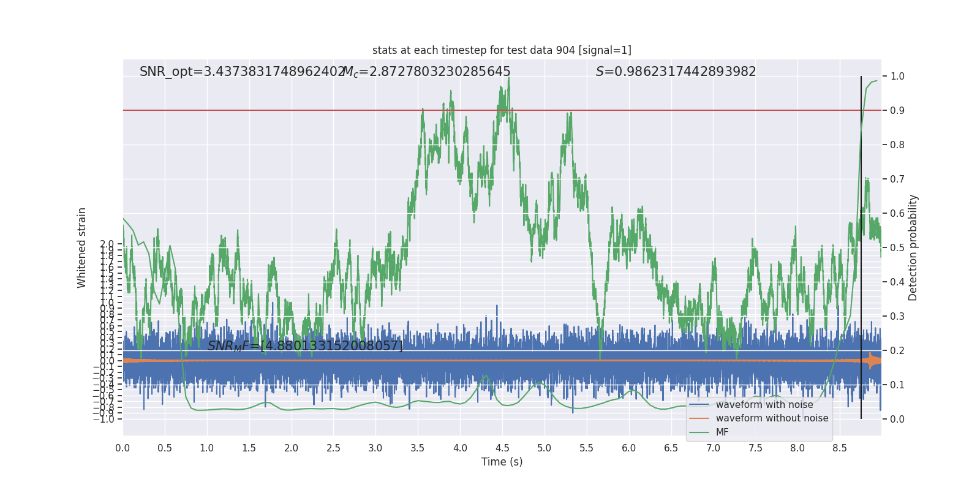Screen dimensions: 980x490
Task: Select the "Whitened strain" y-axis label
Action: 82,247
